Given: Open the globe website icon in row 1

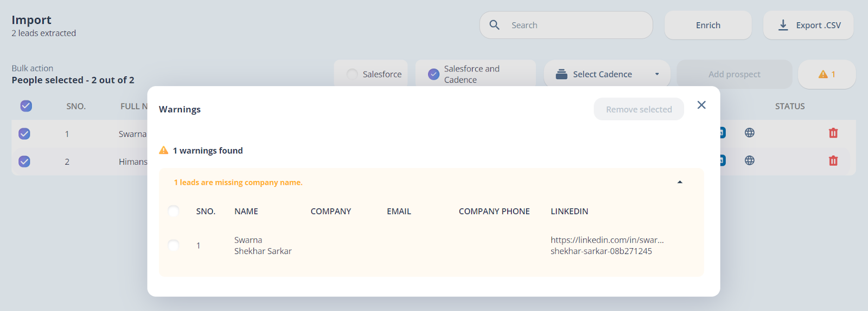Looking at the screenshot, I should [x=750, y=133].
